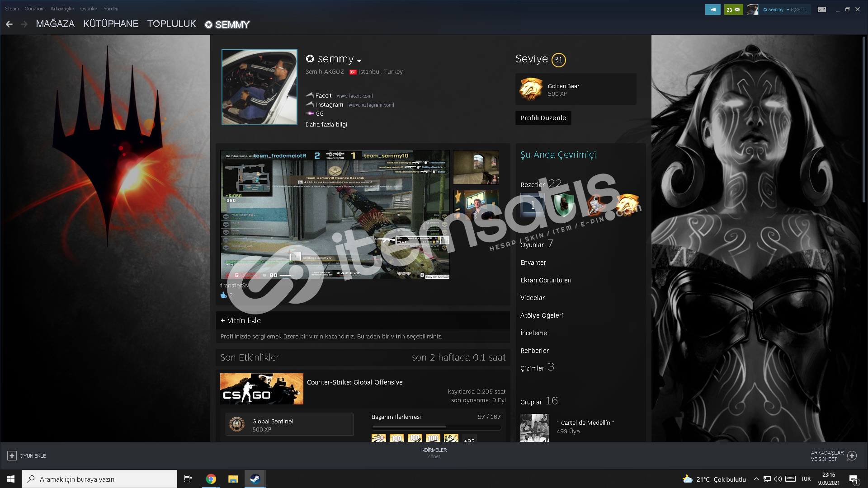Go to the MAĞAZA tab
This screenshot has height=488, width=868.
(55, 24)
